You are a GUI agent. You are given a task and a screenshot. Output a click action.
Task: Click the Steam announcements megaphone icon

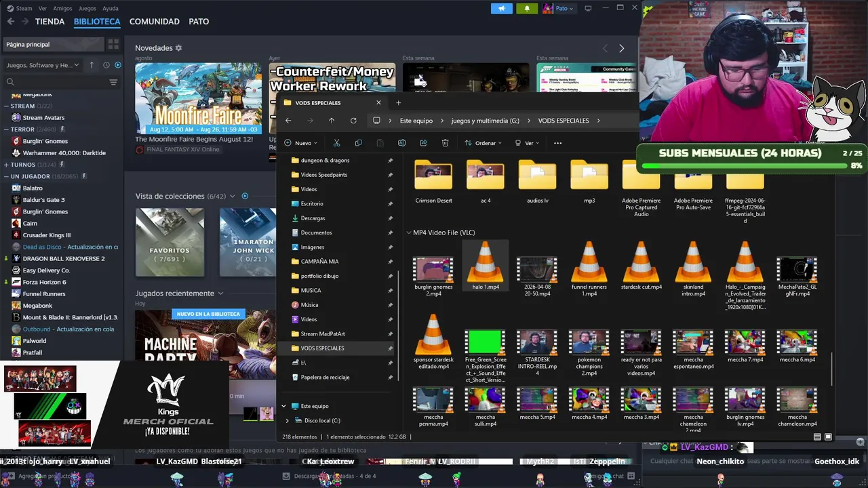pos(502,8)
